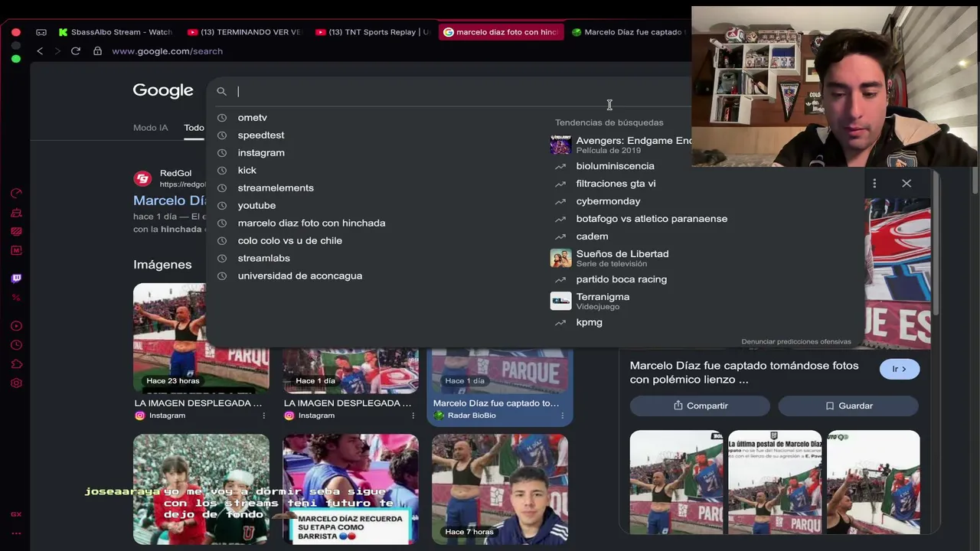Open the Twitch icon in the sidebar
980x551 pixels.
click(x=16, y=279)
